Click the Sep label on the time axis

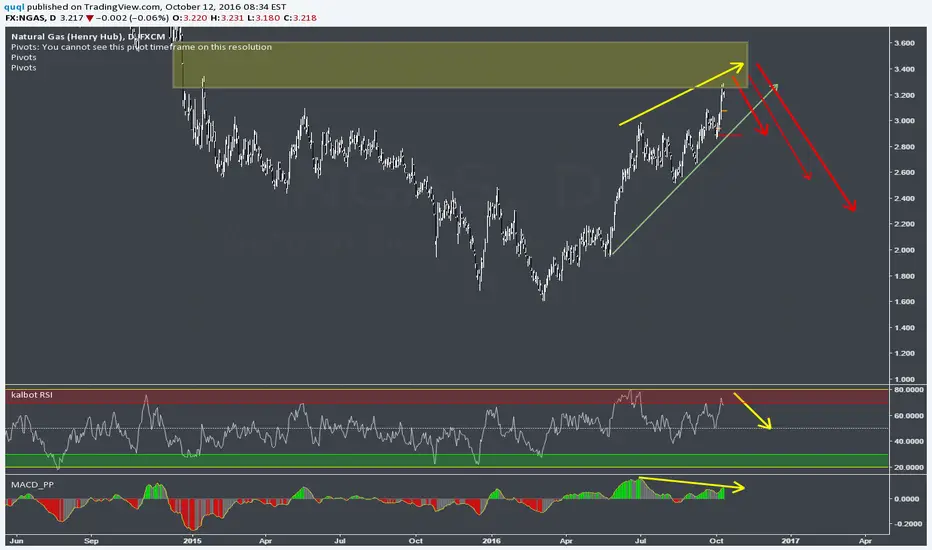[x=91, y=541]
